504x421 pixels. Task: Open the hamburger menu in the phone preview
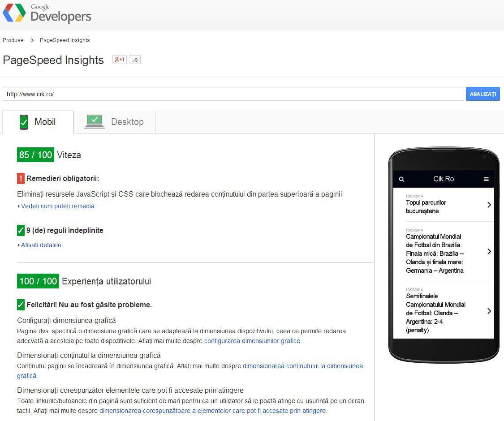(x=486, y=179)
